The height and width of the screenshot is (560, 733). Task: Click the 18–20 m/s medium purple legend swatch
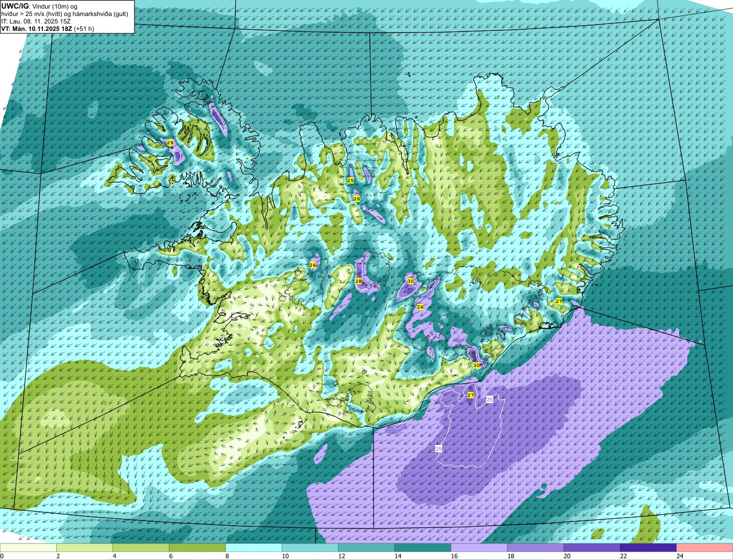pos(537,548)
